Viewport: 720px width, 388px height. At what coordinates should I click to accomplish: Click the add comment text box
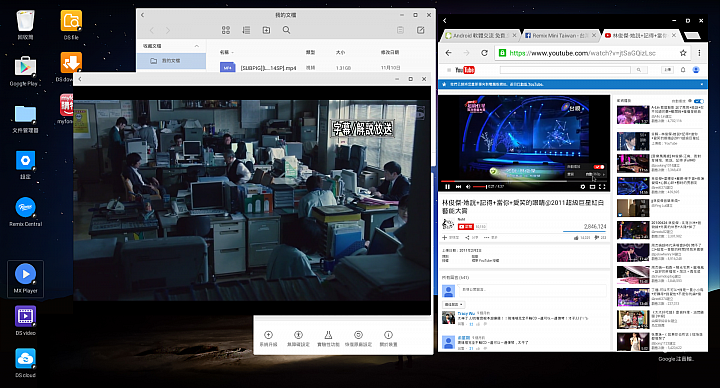pyautogui.click(x=532, y=290)
